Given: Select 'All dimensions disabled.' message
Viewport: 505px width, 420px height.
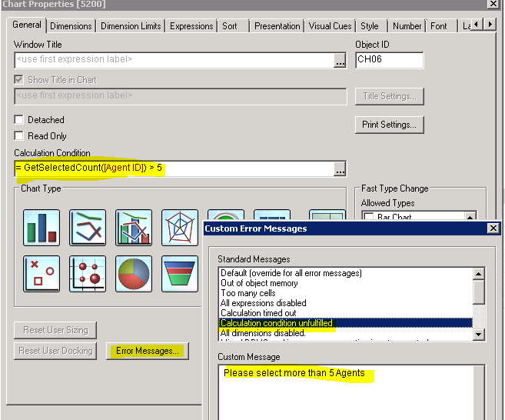Looking at the screenshot, I should pos(263,333).
